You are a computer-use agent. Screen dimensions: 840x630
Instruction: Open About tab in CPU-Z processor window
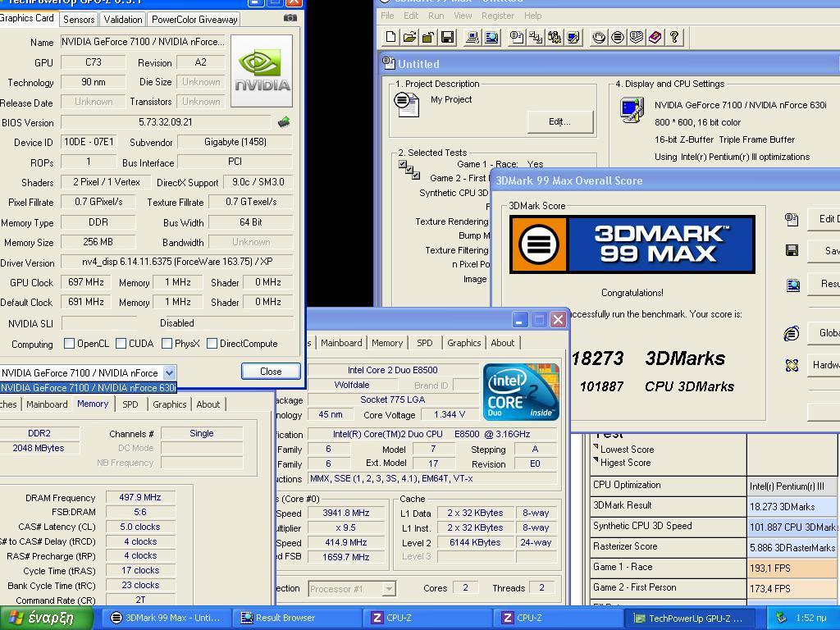[503, 343]
